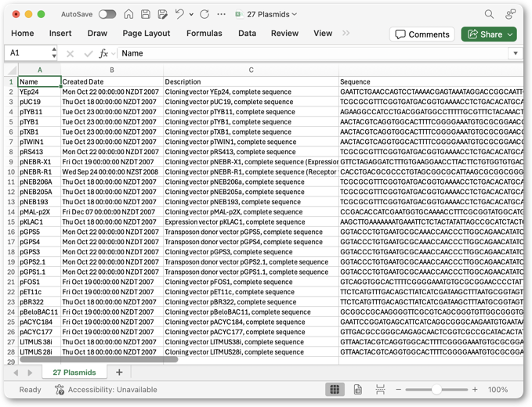Click the Fri Dec 07 2007 date cell
Viewport: 532px width, 407px height.
(x=112, y=212)
